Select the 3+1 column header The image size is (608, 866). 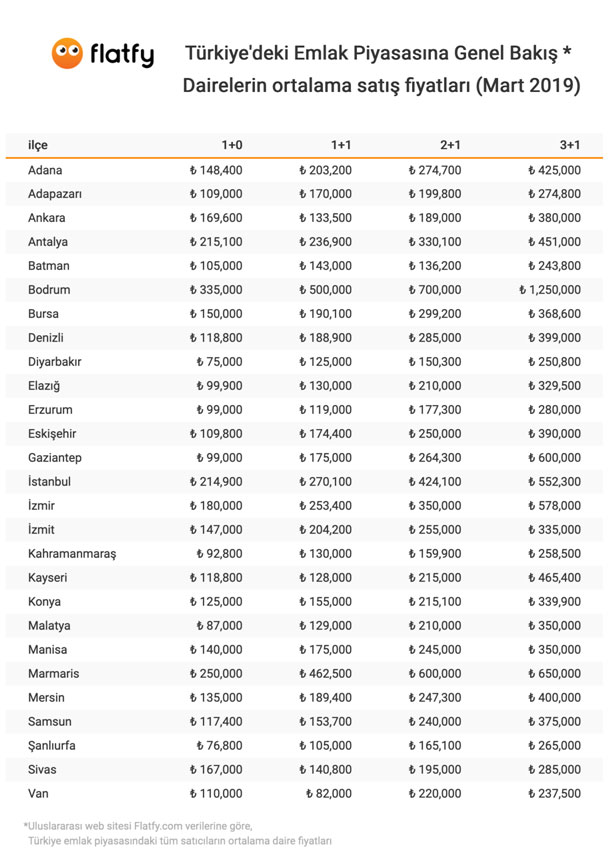(x=570, y=145)
